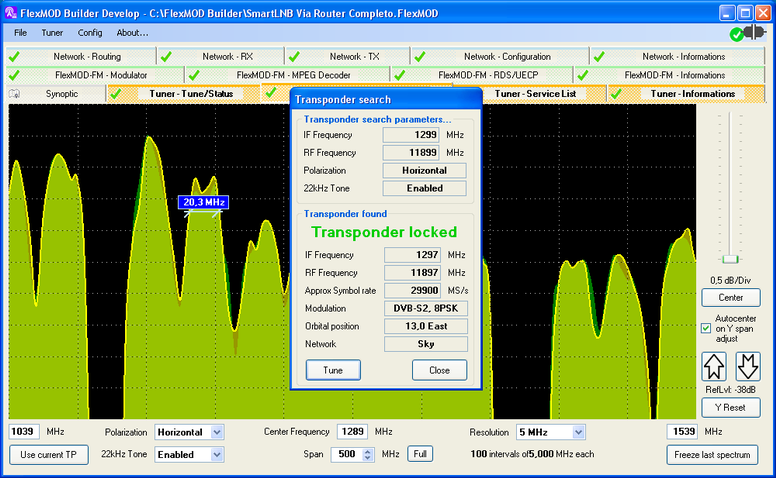
Task: Open the 22kHz Tone dropdown
Action: pyautogui.click(x=217, y=454)
